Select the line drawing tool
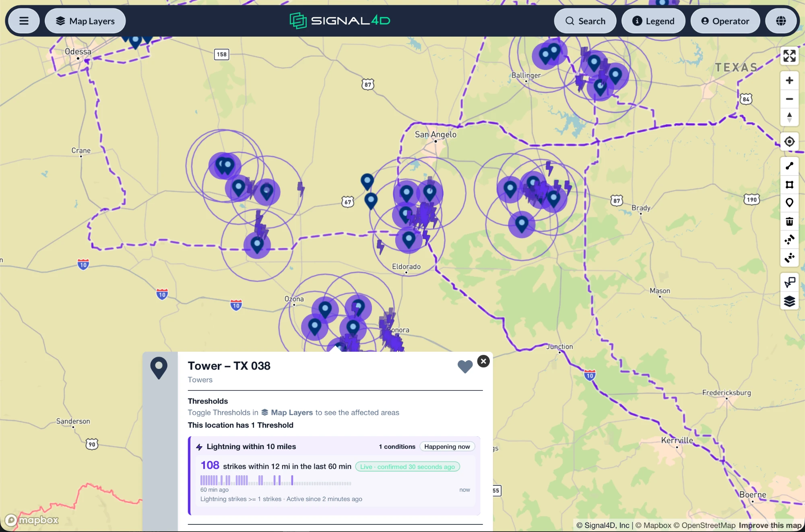This screenshot has height=532, width=805. (789, 166)
